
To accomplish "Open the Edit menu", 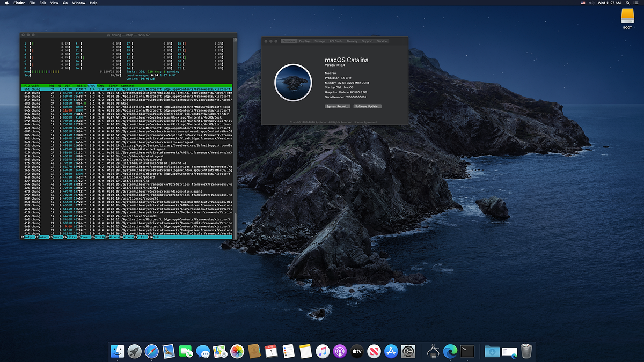I will (x=43, y=3).
